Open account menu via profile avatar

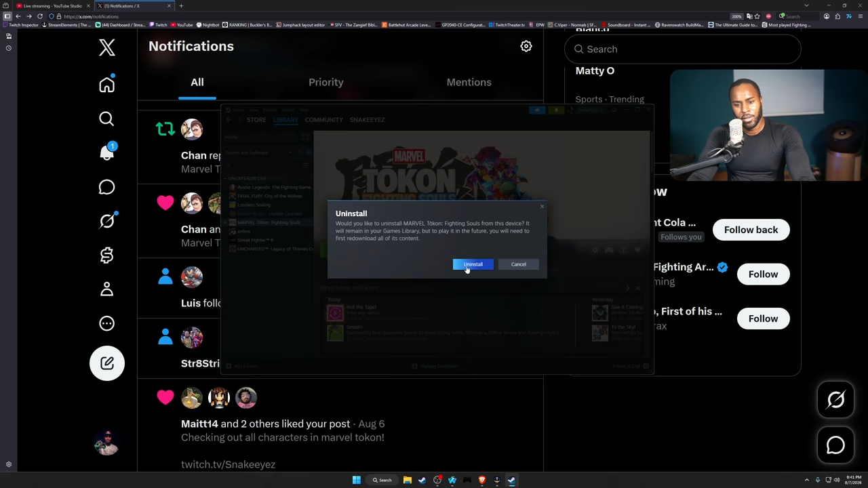tap(107, 442)
